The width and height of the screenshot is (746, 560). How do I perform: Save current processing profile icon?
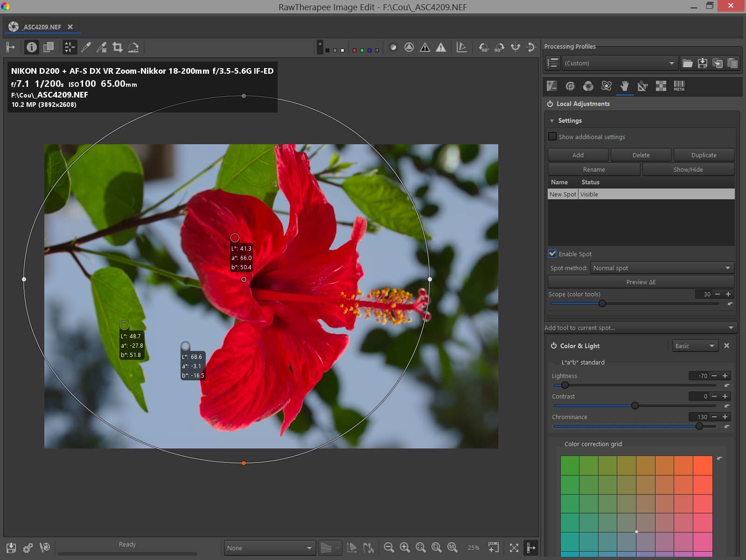pyautogui.click(x=702, y=63)
